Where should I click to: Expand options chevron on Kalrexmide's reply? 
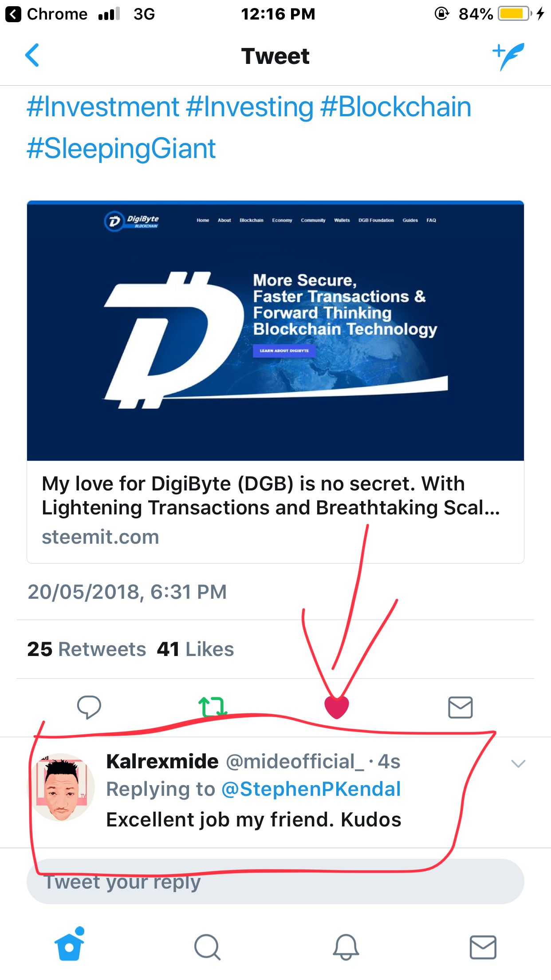518,763
